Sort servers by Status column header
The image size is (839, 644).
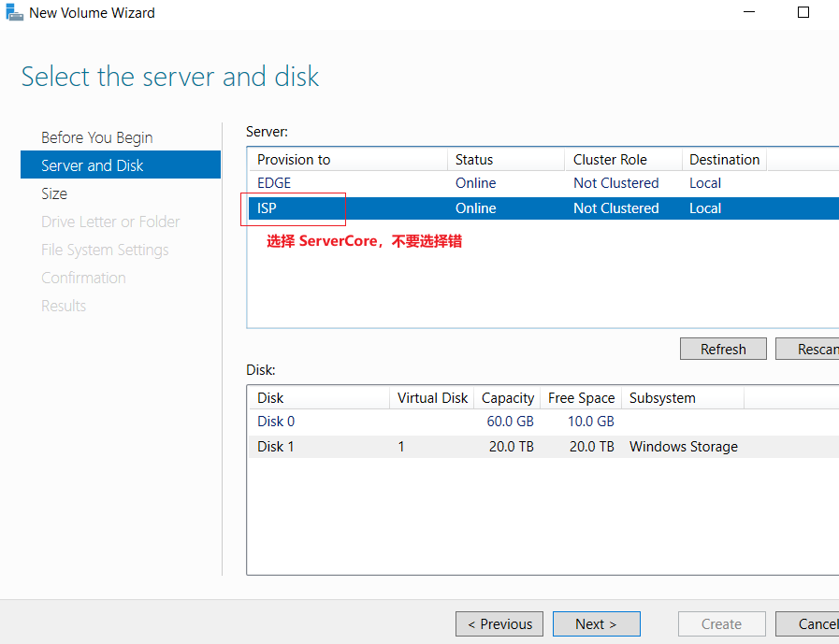(x=506, y=160)
